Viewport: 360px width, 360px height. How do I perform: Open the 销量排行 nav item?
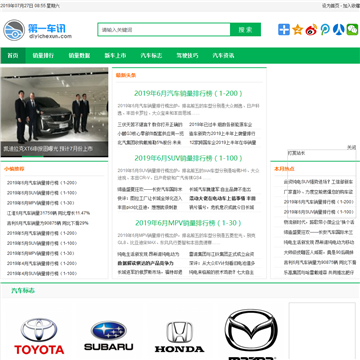click(43, 56)
